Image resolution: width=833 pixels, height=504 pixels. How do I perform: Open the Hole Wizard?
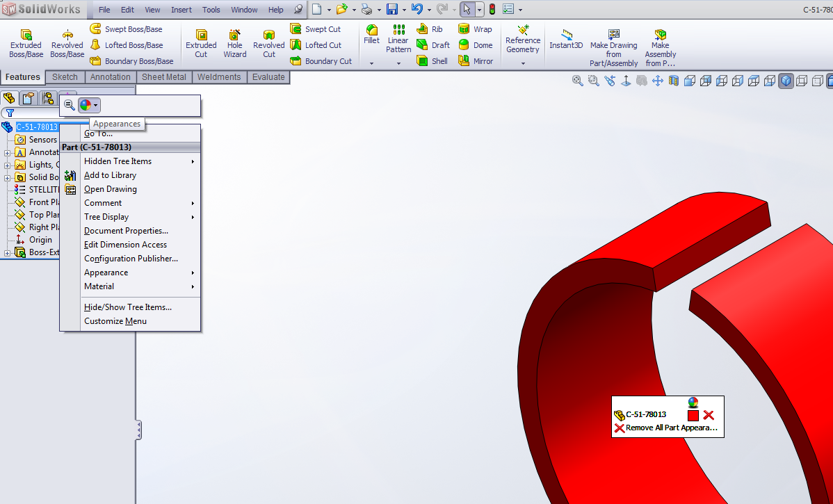click(x=235, y=43)
